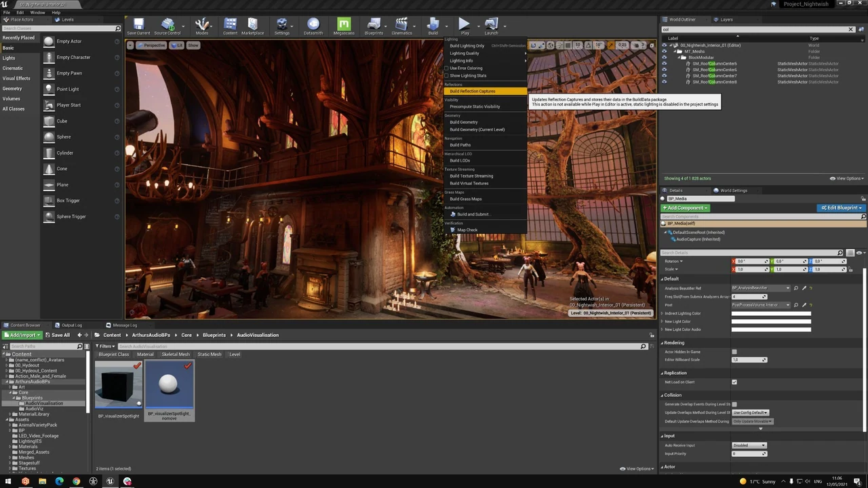Toggle Generate Overlap Events During Level Streaming

click(x=734, y=404)
